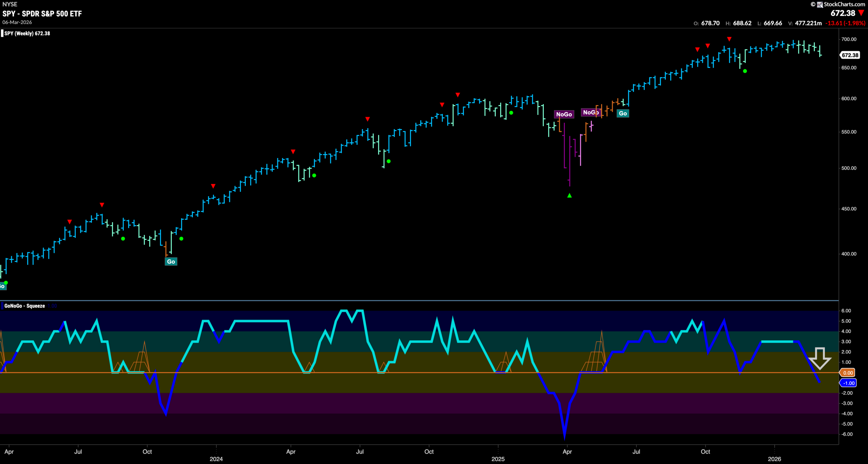Click the Go label near June 2025

623,113
